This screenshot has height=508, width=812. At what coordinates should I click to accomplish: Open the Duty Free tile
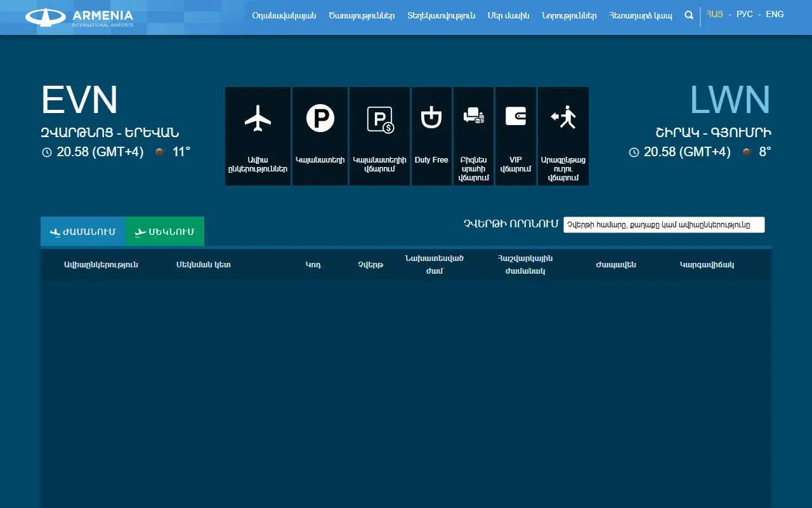coord(431,136)
